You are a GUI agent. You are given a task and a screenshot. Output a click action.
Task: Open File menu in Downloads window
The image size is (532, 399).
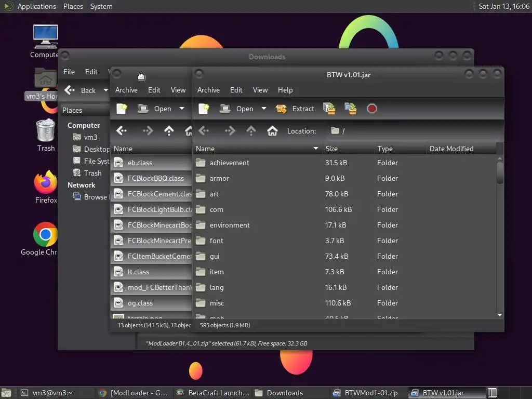coord(69,72)
